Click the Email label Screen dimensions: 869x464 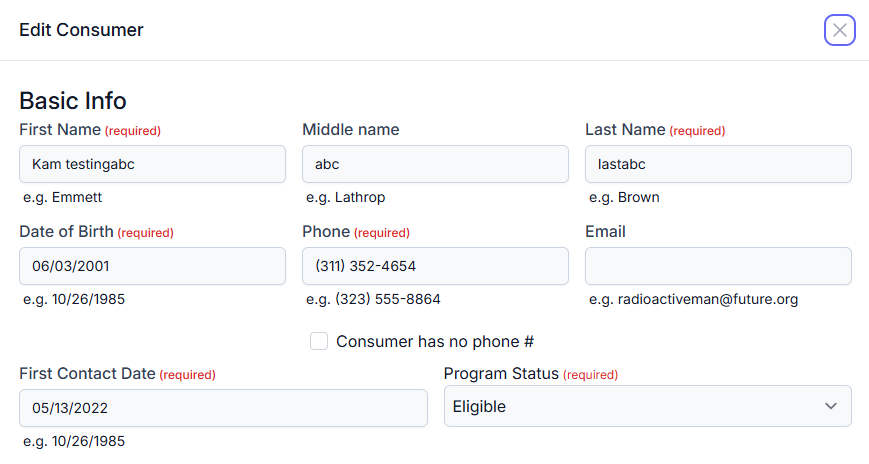coord(605,232)
